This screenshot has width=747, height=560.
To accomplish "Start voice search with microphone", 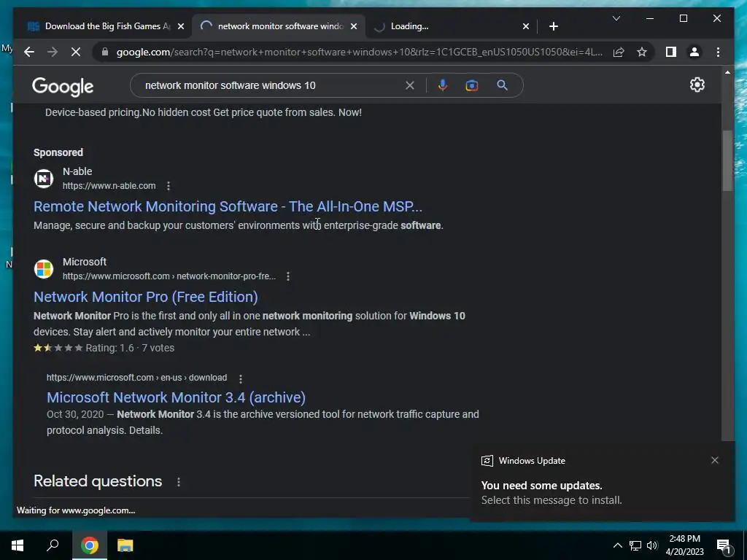I will (443, 85).
